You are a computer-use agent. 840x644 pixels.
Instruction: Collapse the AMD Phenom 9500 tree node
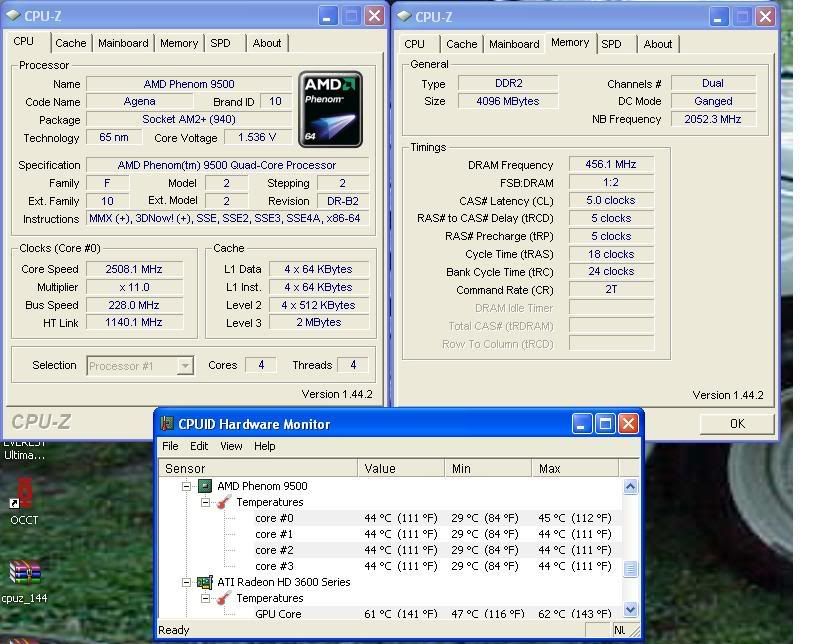(x=186, y=486)
